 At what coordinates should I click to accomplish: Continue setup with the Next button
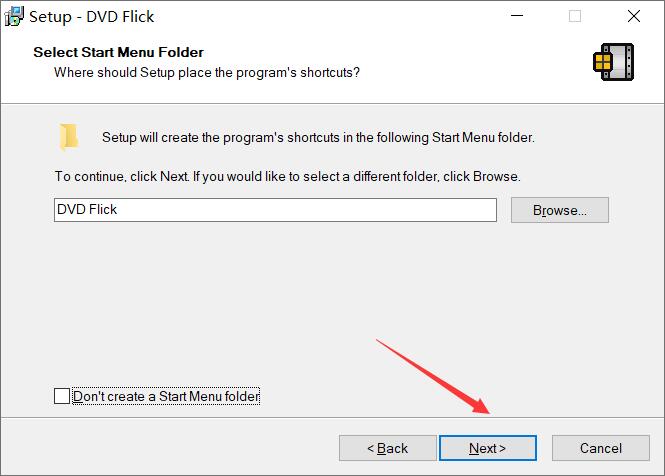[x=488, y=448]
